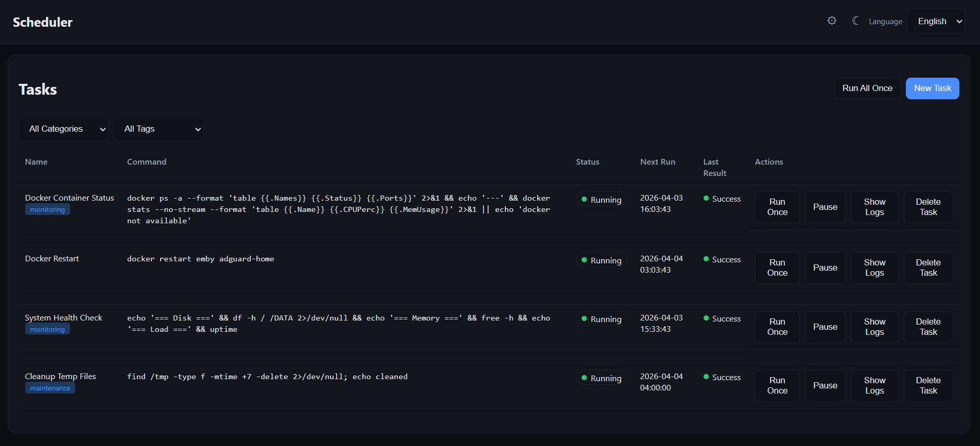Switch to dark theme moon icon
980x446 pixels.
(855, 21)
